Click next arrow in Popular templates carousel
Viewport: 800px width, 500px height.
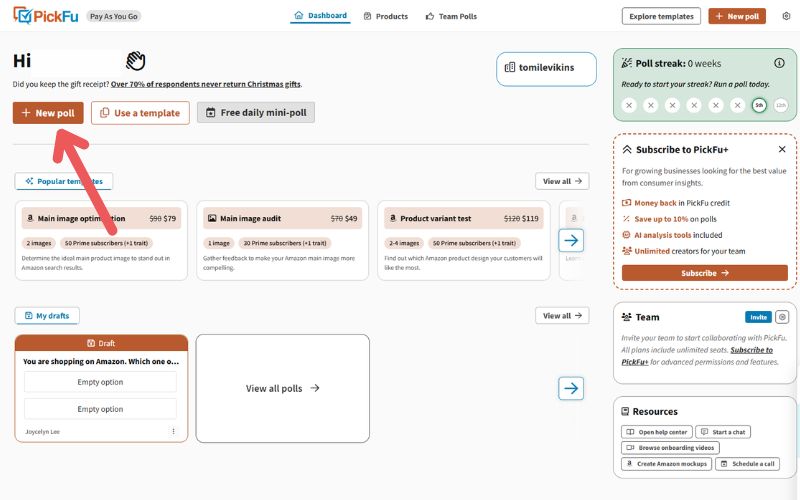pyautogui.click(x=571, y=240)
